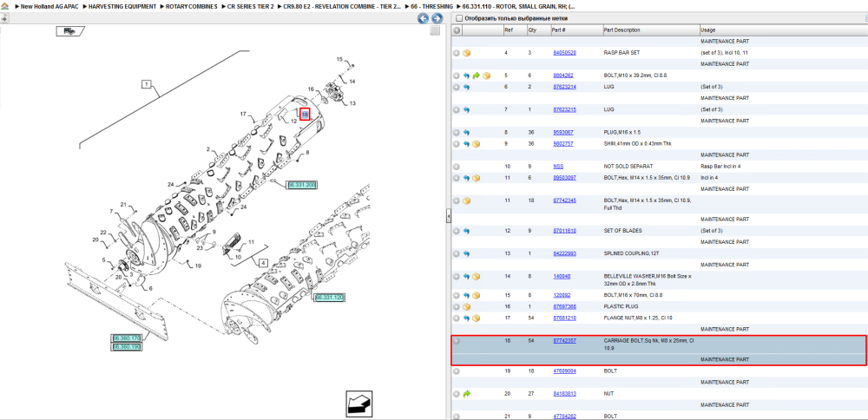Open part number link 84050520
Screen dimensions: 868x420
click(565, 53)
